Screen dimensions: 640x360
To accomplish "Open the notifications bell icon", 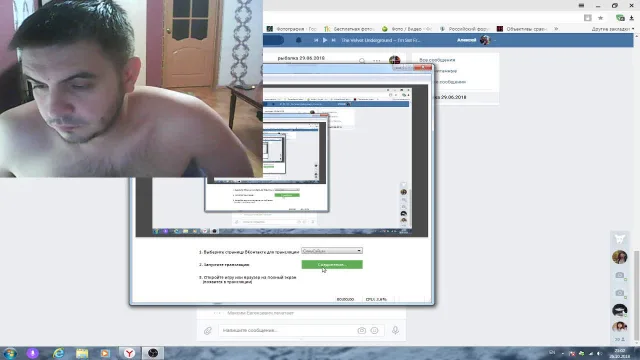I will pyautogui.click(x=298, y=40).
